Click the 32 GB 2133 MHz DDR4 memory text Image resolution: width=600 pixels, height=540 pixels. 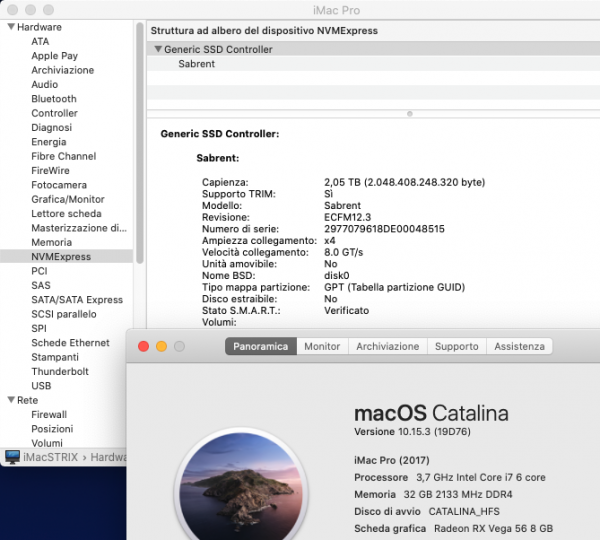pyautogui.click(x=458, y=494)
